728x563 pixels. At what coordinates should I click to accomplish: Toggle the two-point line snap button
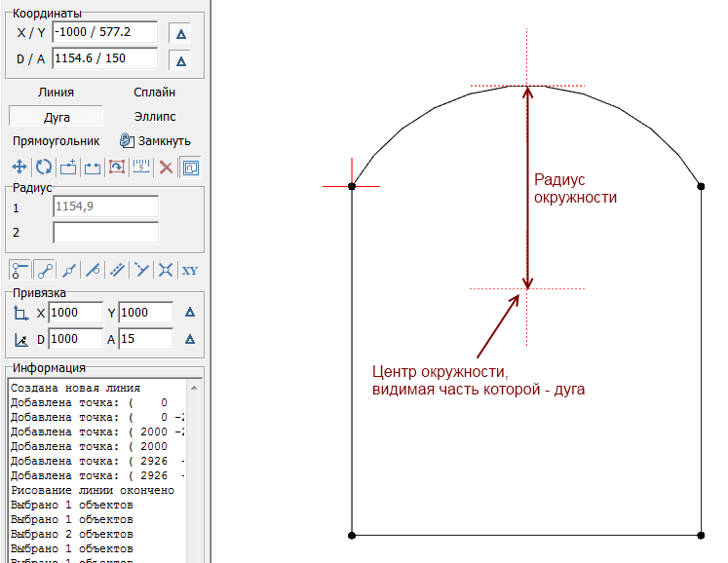click(x=43, y=270)
